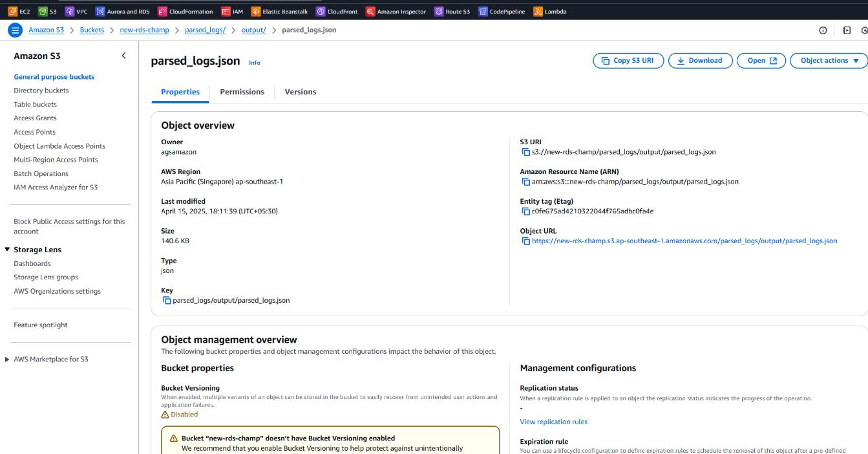
Task: Click the Etag value c0fe675ad4210322044f765adbc0fa4e
Action: [593, 211]
